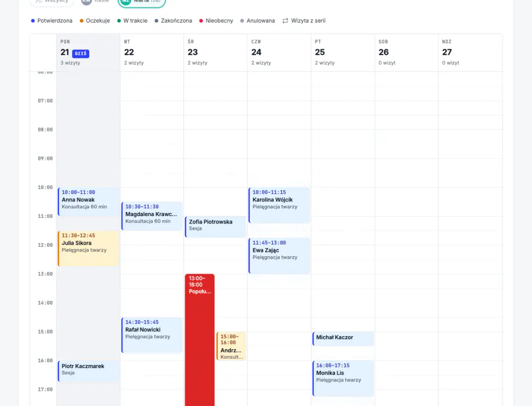Select the Wszyscy staff filter chip

tap(52, 3)
